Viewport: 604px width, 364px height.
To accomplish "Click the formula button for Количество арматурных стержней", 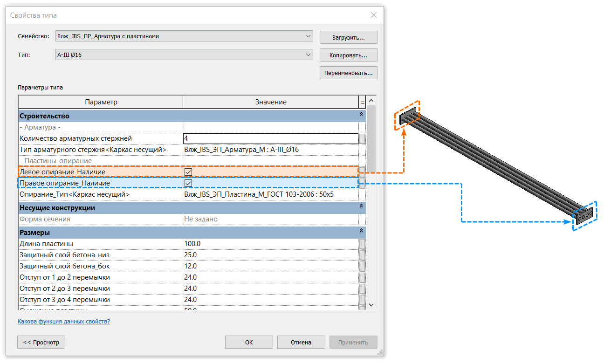I will (362, 138).
